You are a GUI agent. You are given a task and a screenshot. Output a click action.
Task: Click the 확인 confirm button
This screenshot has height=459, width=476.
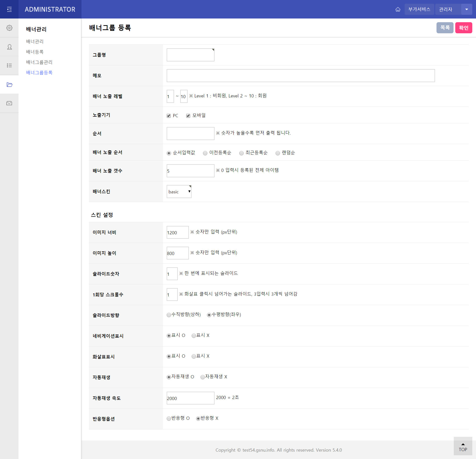pos(463,28)
